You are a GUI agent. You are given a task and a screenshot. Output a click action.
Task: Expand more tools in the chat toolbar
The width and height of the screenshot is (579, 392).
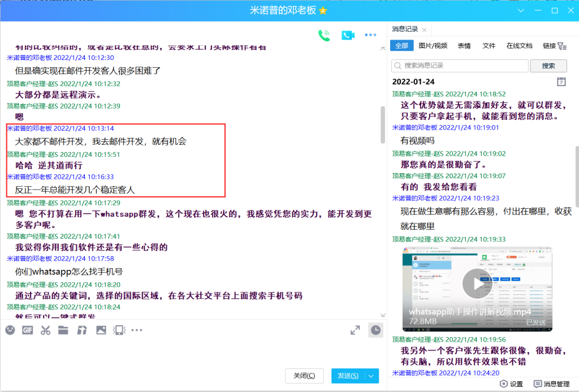(x=137, y=330)
